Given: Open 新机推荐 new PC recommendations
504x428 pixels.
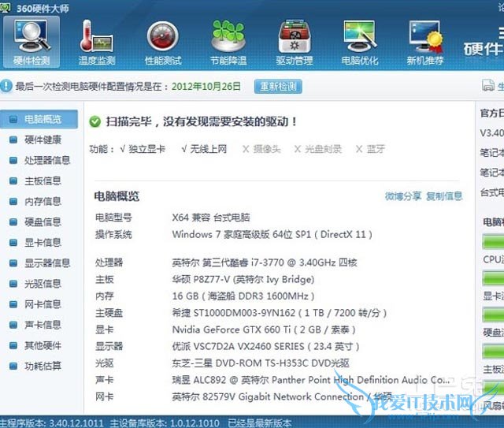Looking at the screenshot, I should click(425, 42).
